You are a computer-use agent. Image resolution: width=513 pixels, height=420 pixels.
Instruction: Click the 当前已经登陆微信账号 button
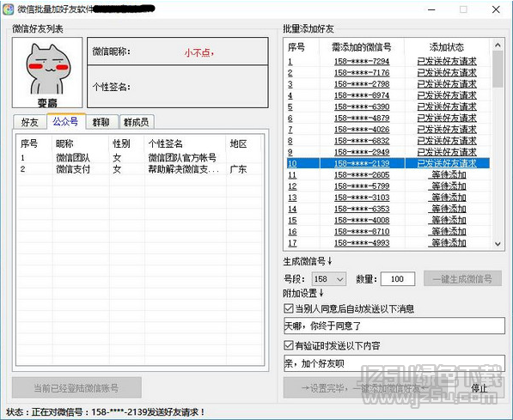coord(76,388)
